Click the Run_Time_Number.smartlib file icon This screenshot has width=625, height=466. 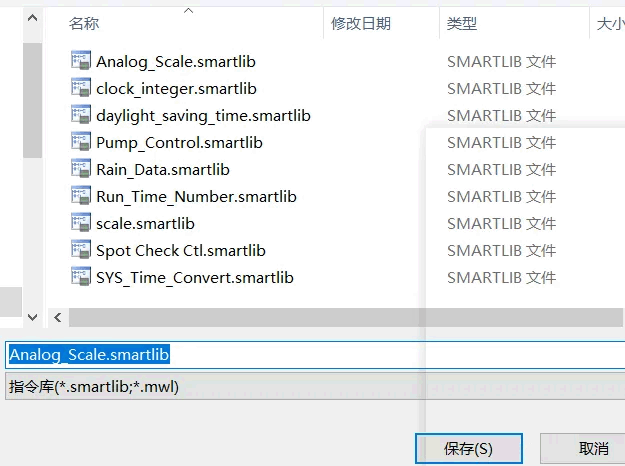[x=81, y=196]
